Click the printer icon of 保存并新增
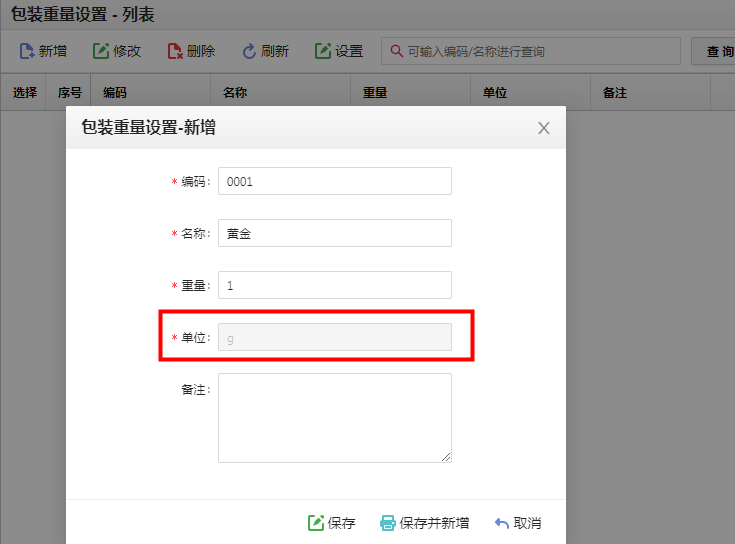 (x=388, y=522)
